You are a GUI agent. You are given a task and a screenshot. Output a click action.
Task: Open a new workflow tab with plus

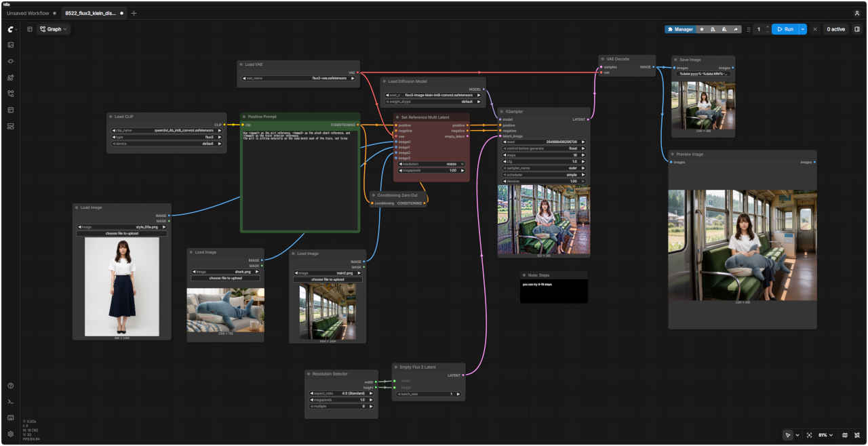134,13
